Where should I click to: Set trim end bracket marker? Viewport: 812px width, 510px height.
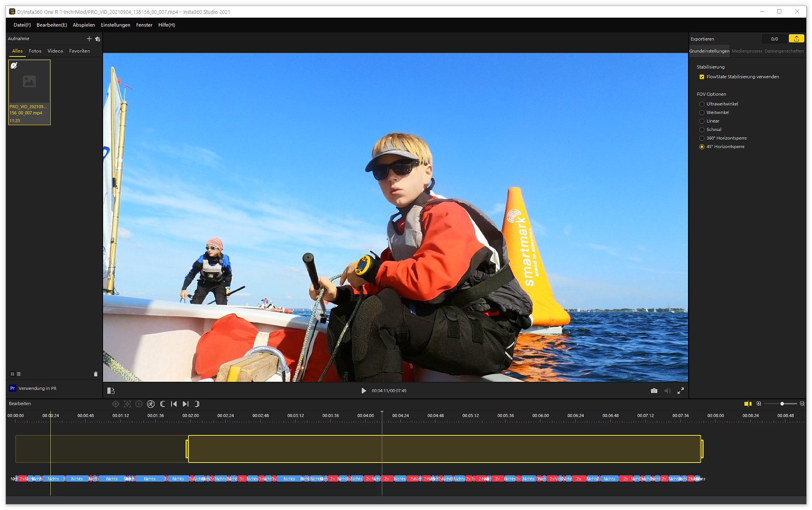click(x=197, y=404)
